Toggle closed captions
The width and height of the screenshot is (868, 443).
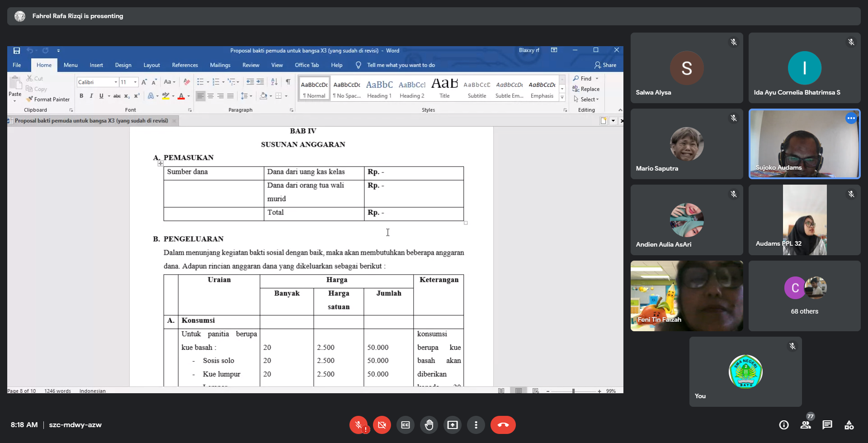tap(405, 425)
